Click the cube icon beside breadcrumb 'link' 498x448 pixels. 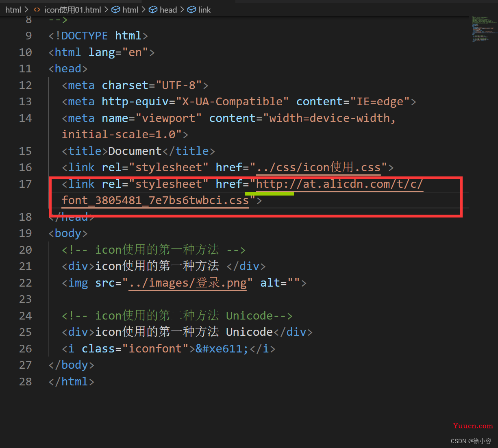191,10
